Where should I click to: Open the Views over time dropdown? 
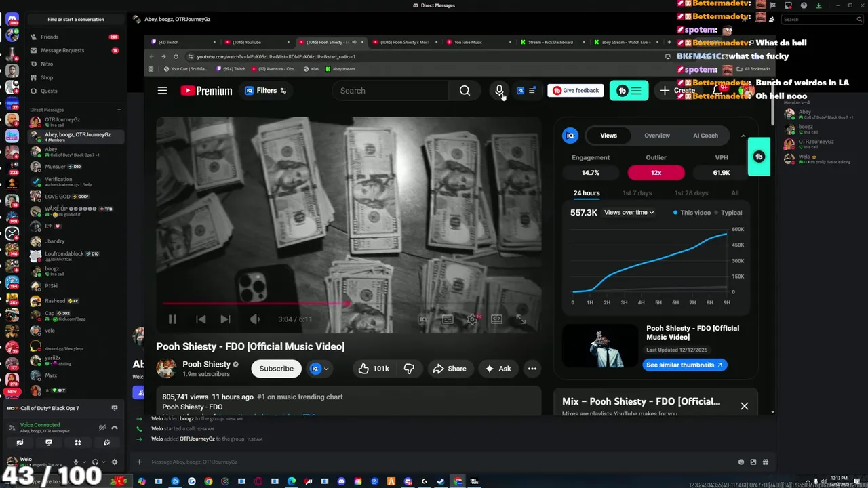coord(629,213)
